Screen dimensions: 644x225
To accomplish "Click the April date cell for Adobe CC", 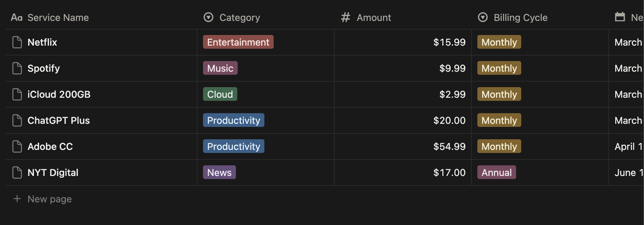I will (627, 146).
